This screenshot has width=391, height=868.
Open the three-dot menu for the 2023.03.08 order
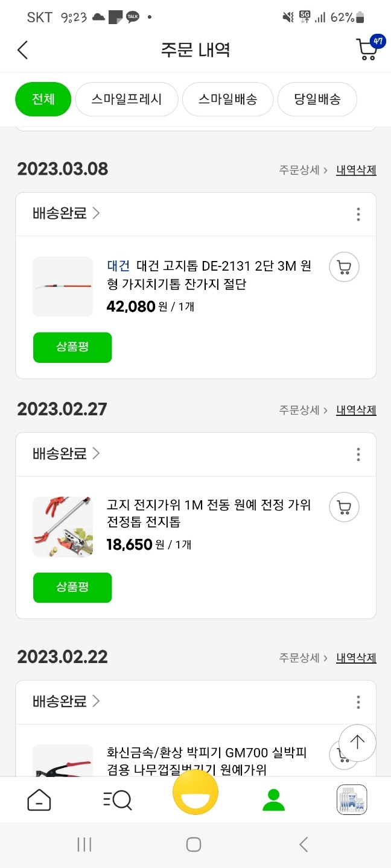pos(358,214)
